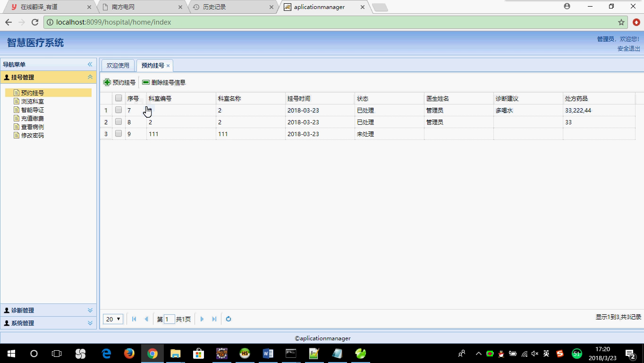The width and height of the screenshot is (644, 363).
Task: Select the aplicationmanager browser tab
Action: (324, 7)
